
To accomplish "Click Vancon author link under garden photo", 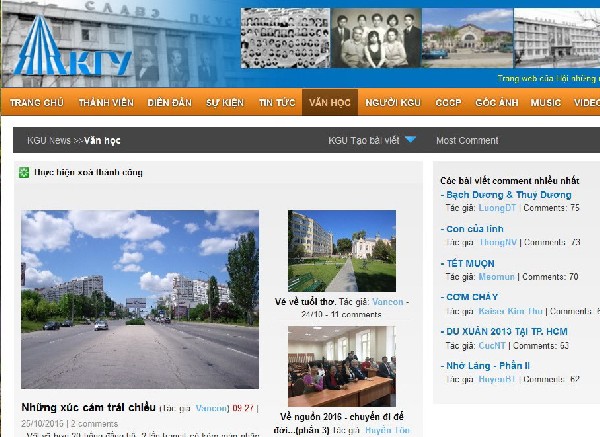I will 388,302.
